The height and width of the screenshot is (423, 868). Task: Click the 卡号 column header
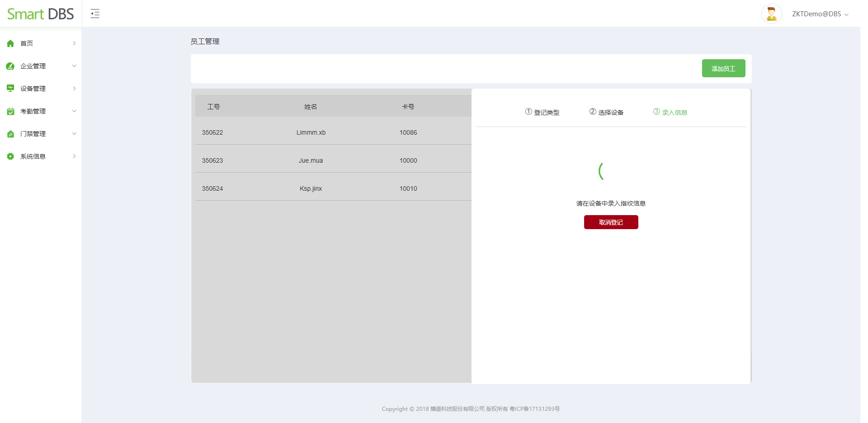[x=408, y=107]
